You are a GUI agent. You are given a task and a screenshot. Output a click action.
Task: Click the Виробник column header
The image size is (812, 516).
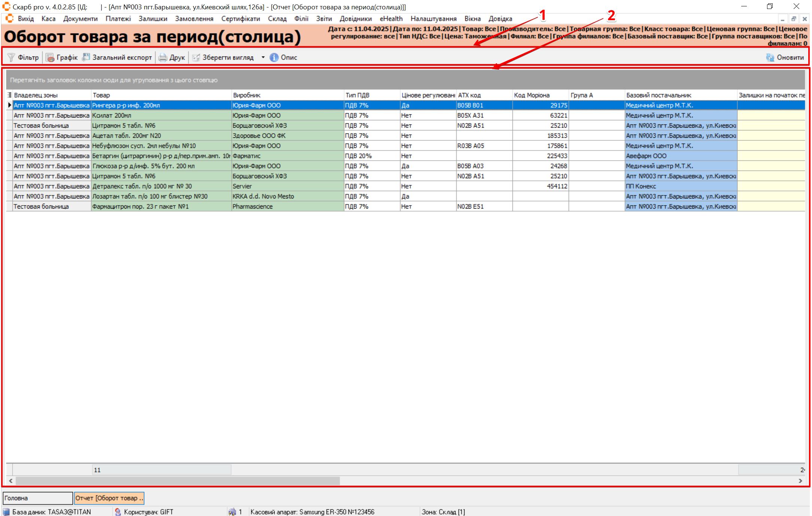click(287, 95)
